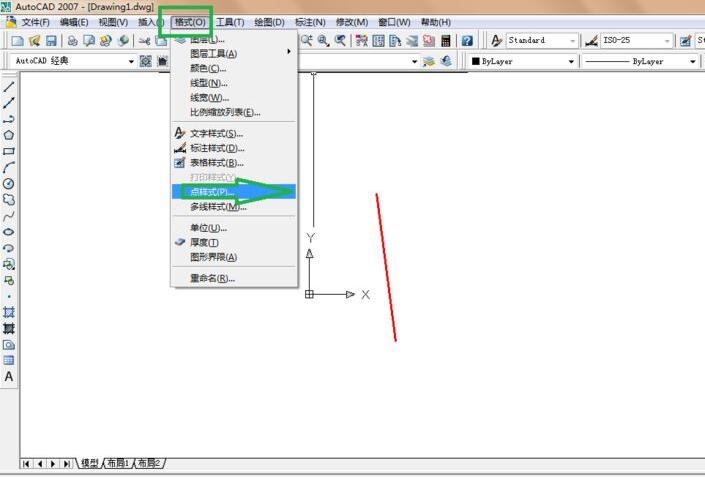Click the Workspace Settings gear icon
This screenshot has height=477, width=705.
(145, 61)
